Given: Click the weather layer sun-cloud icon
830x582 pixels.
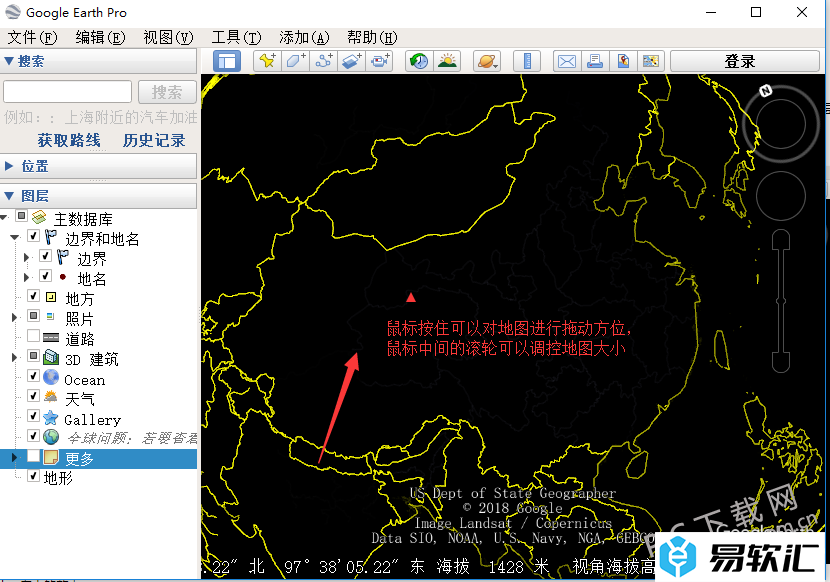Looking at the screenshot, I should 51,397.
